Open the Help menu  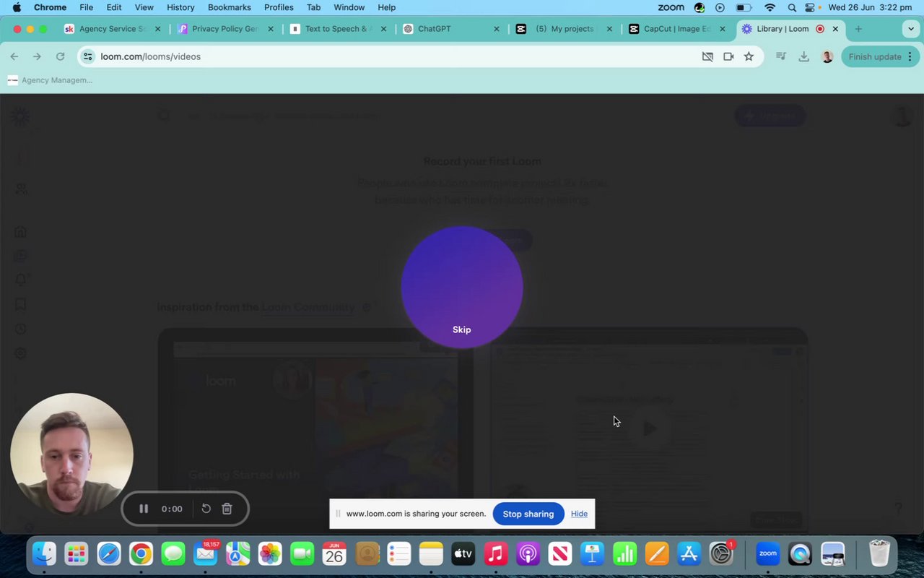click(x=387, y=7)
